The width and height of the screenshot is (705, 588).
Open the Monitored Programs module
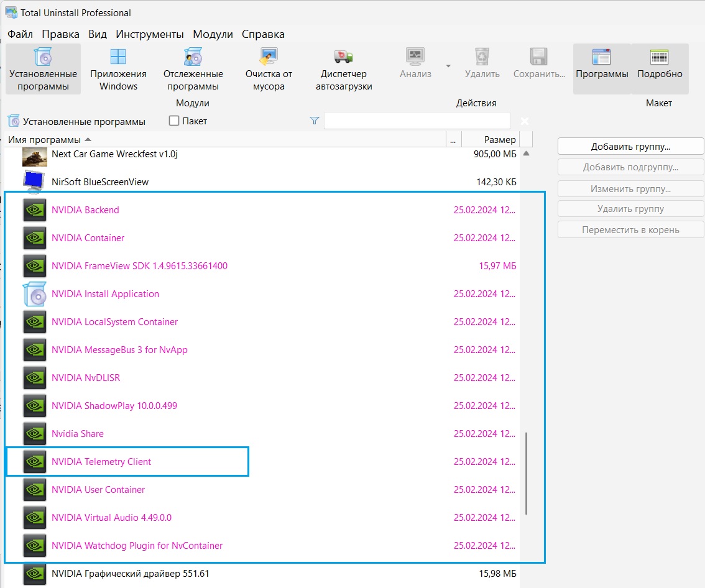(193, 69)
